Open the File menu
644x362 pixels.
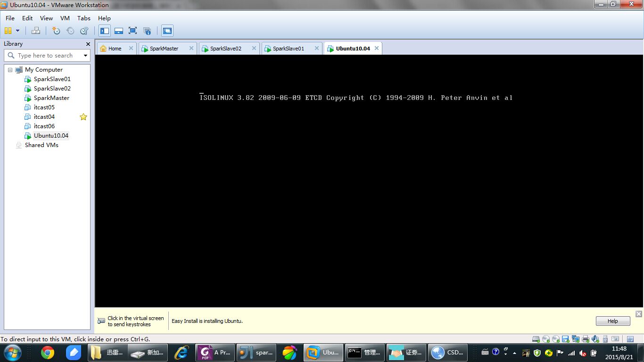(10, 18)
